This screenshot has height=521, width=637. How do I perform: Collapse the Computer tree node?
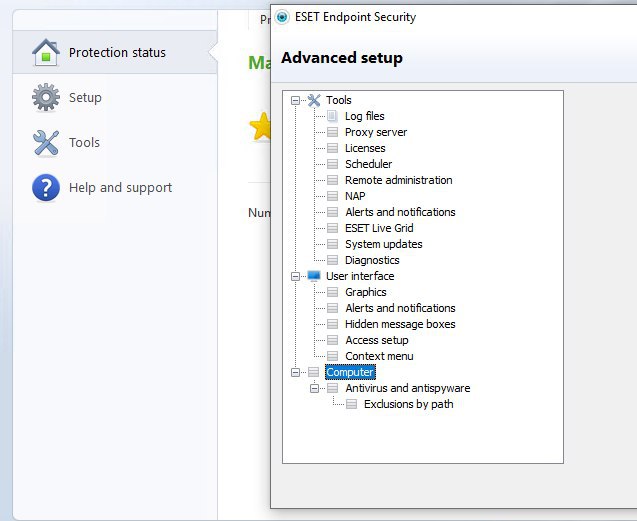click(x=295, y=372)
